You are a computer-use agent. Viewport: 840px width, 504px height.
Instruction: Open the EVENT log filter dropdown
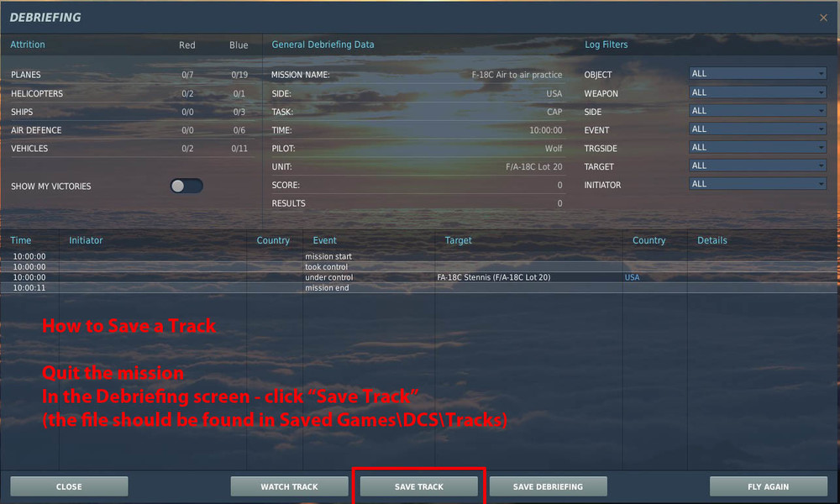click(758, 129)
